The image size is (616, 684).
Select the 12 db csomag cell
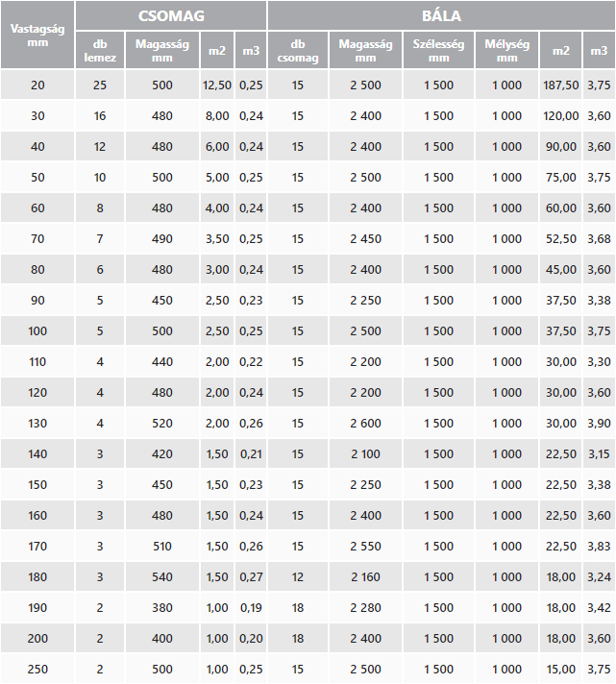297,577
